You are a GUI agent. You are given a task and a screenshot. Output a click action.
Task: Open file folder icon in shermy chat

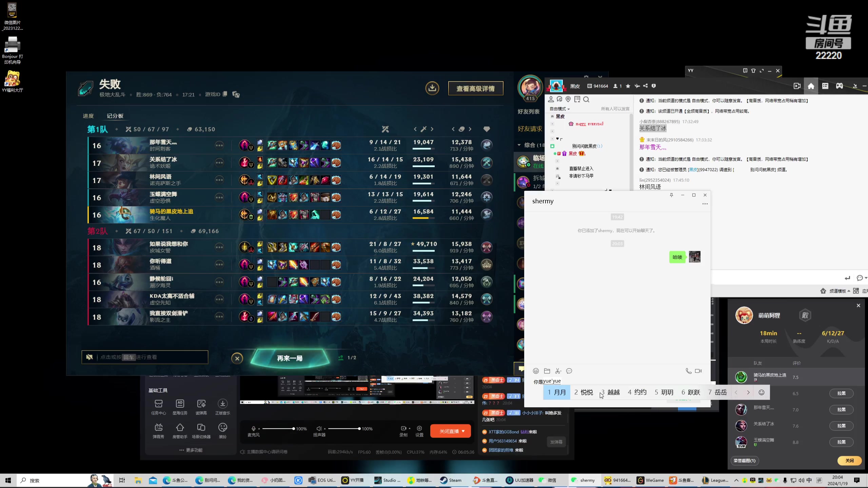point(547,371)
